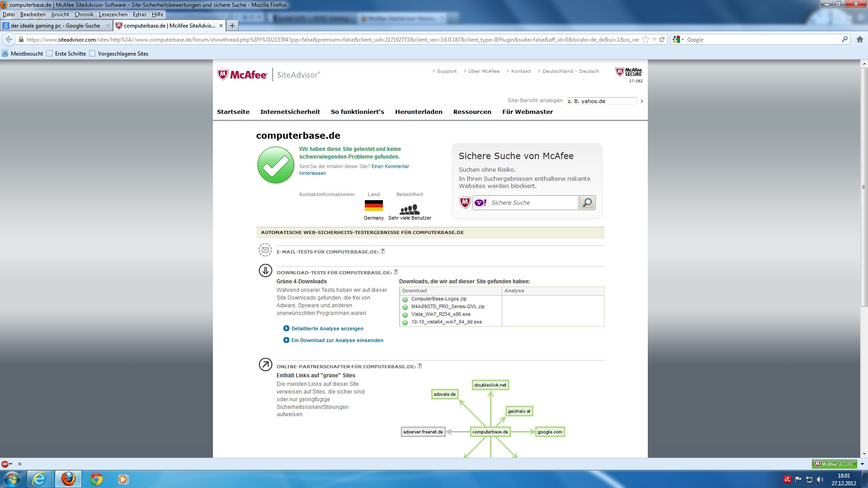Open the Lesezeichen menu
The width and height of the screenshot is (868, 488).
pos(113,14)
